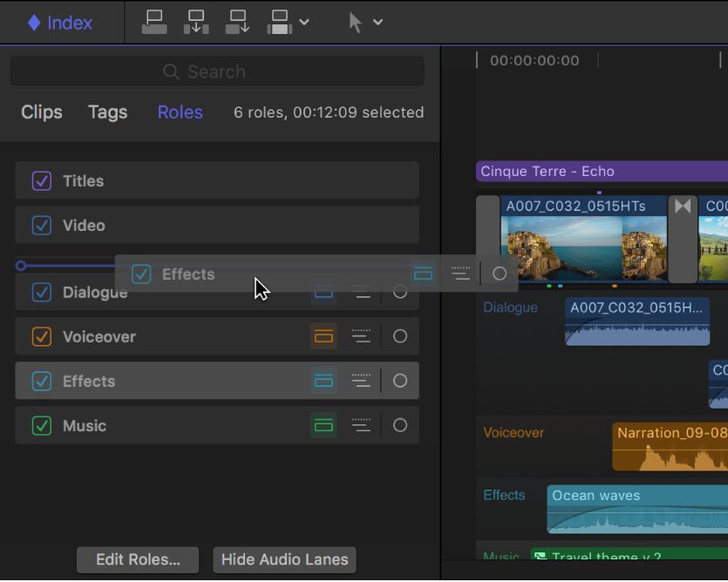Disable the Voiceover role checkbox

(x=42, y=336)
